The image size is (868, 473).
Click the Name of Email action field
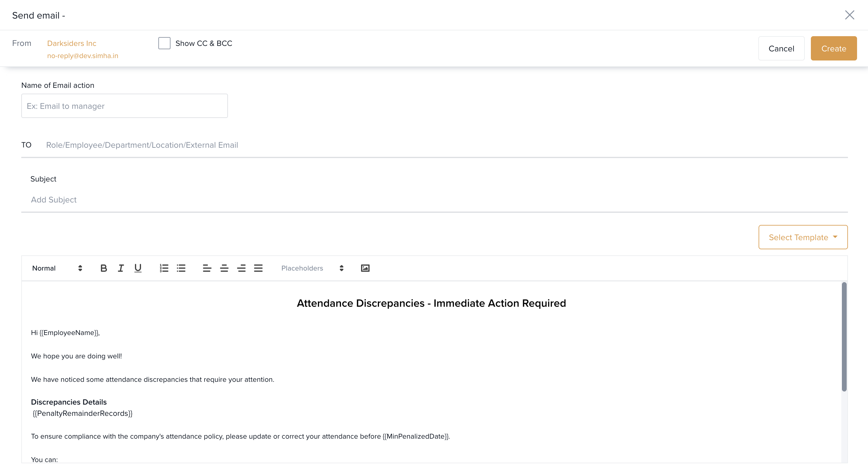(124, 106)
